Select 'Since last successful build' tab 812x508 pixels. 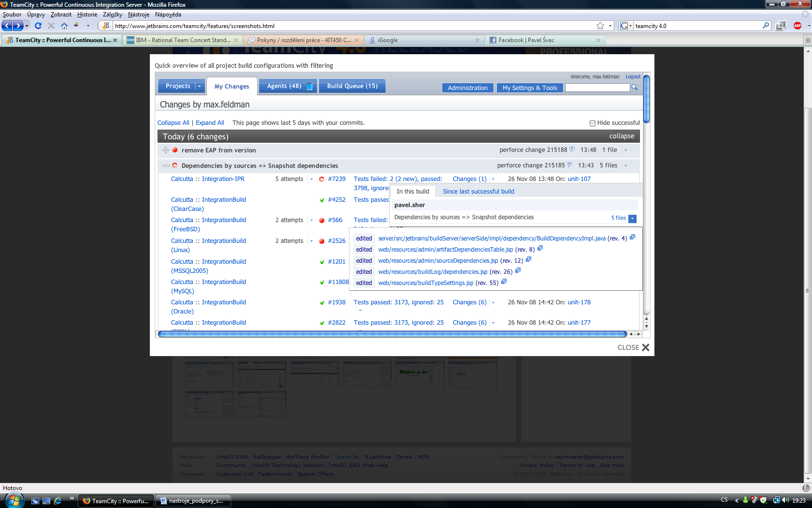click(x=478, y=191)
